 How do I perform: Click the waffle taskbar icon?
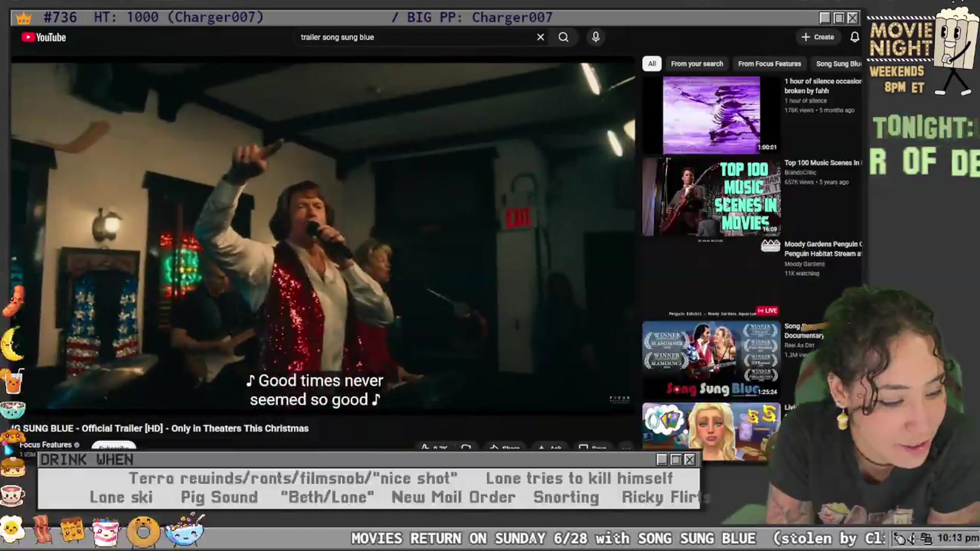click(72, 531)
